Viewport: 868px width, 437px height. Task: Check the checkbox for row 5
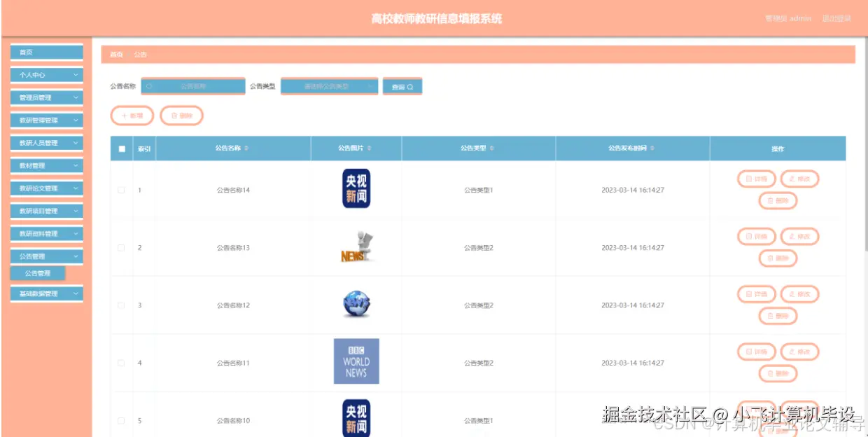(121, 420)
